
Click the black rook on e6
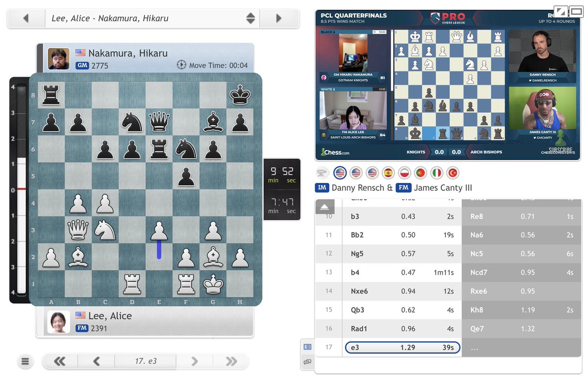click(x=159, y=149)
